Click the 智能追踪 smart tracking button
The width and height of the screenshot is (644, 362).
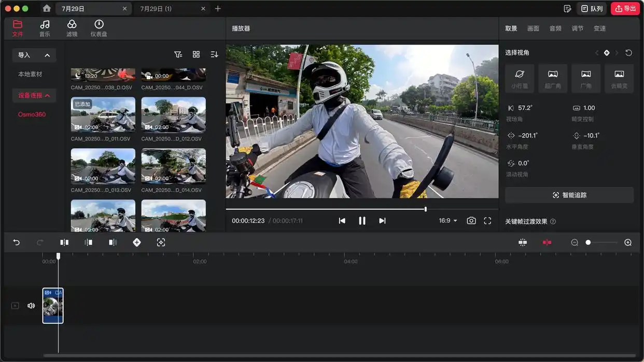click(x=569, y=195)
